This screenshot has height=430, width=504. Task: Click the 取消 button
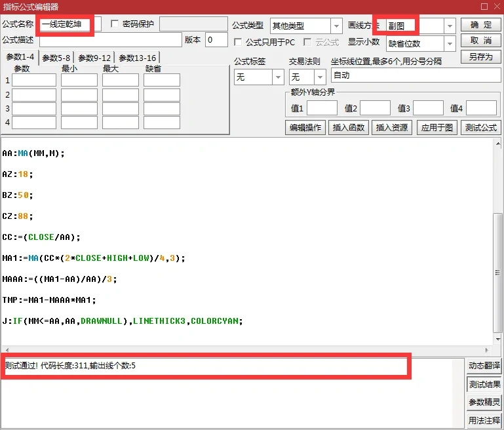tap(481, 41)
